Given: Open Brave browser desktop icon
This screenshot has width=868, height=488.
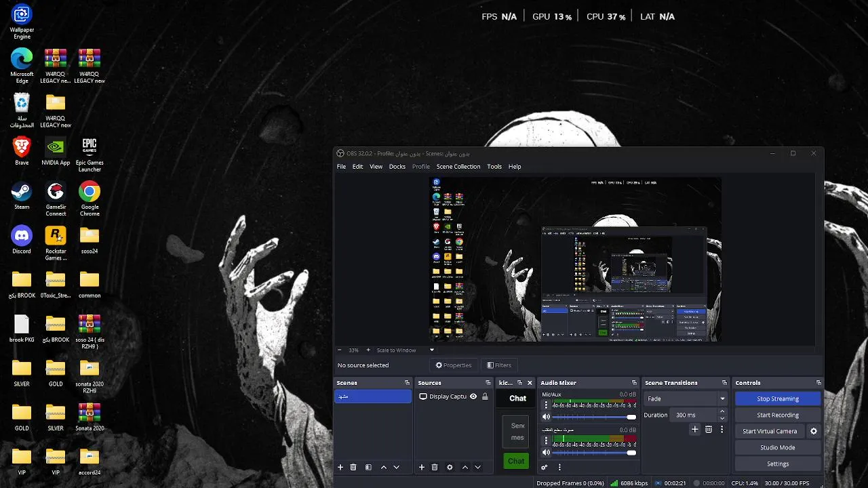Looking at the screenshot, I should [22, 151].
